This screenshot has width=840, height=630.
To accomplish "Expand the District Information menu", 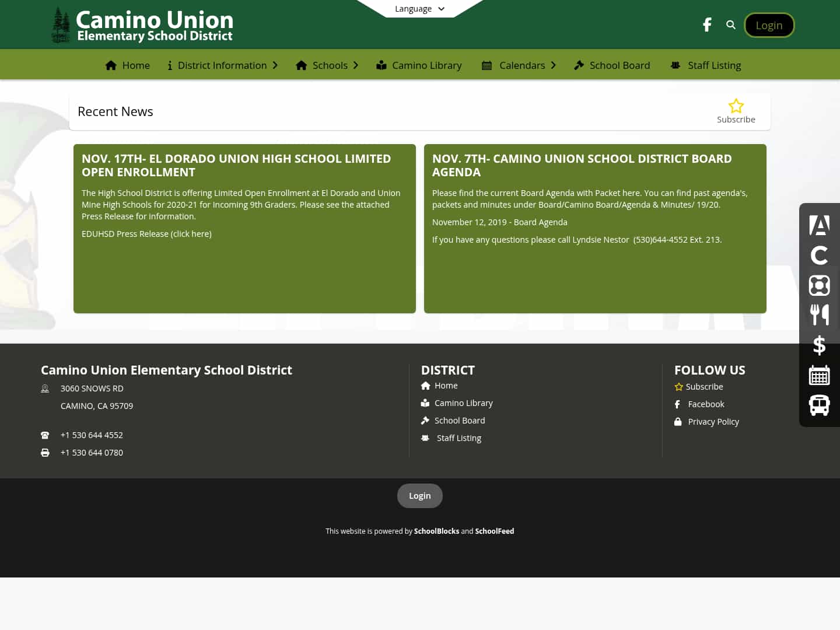I will pos(222,65).
